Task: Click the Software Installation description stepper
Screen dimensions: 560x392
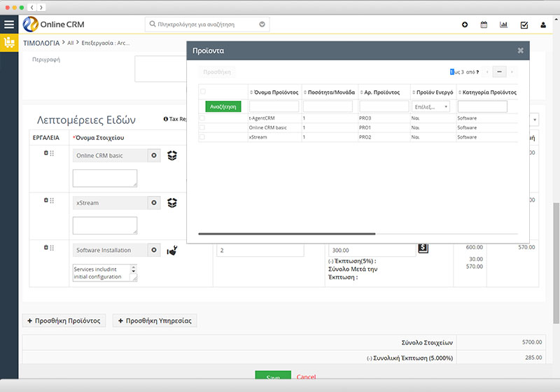Action: click(x=134, y=269)
